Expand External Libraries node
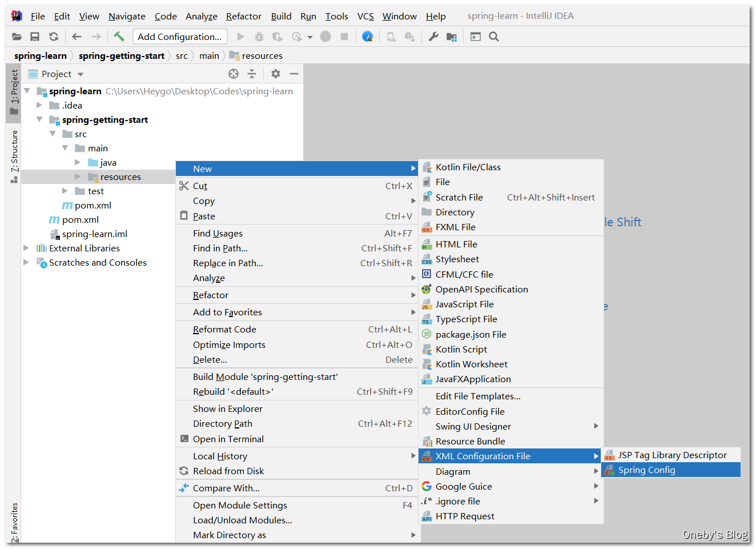The width and height of the screenshot is (756, 549). tap(26, 248)
